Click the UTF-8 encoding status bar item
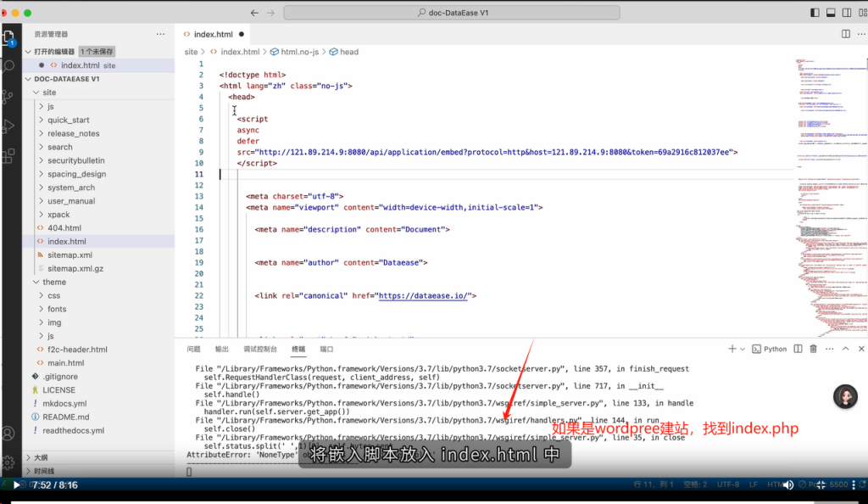Image resolution: width=868 pixels, height=504 pixels. pos(728,484)
